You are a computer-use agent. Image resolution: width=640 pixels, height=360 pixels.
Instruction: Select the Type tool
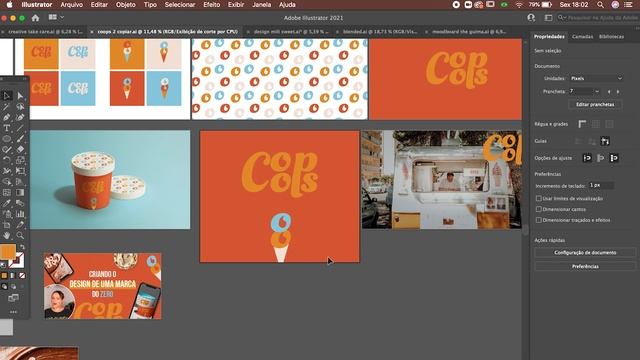point(7,128)
